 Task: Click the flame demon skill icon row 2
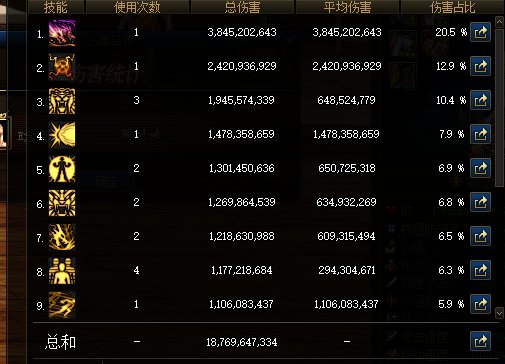tap(62, 67)
